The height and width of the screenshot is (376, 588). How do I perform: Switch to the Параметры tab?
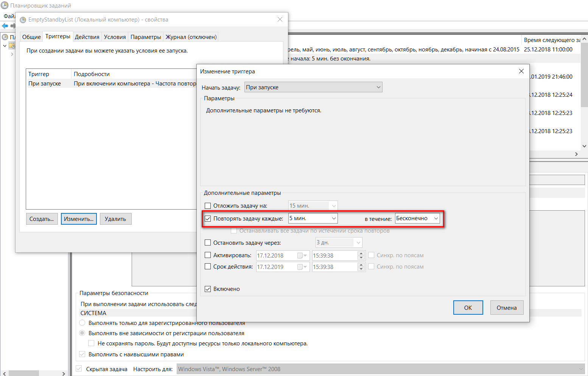[x=146, y=37]
